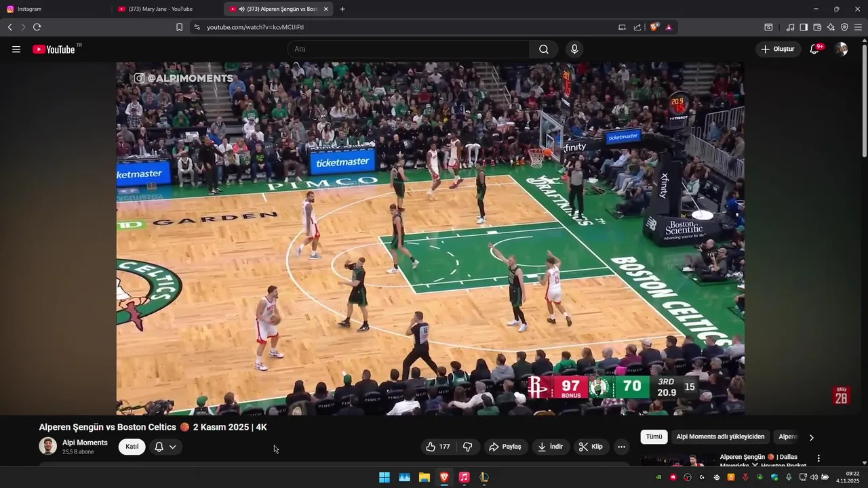
Task: Reload the page with the refresh icon
Action: (37, 27)
